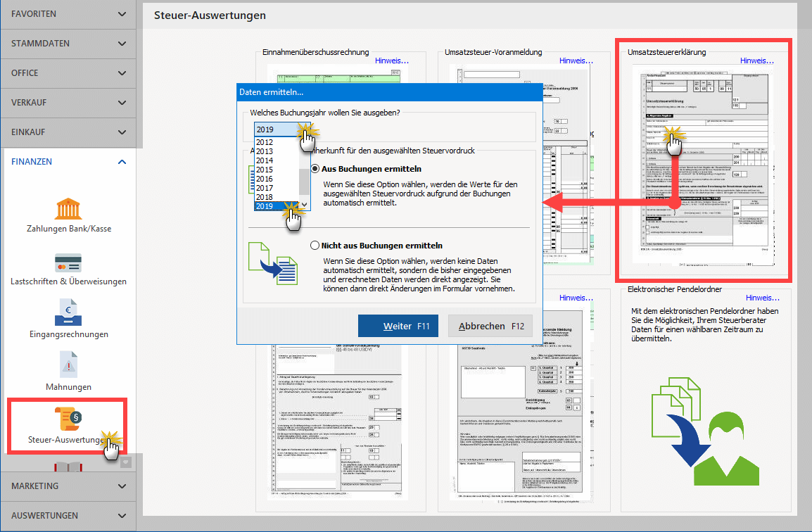
Task: Open Hinweis link for Umsatzsteuererklärung
Action: [x=756, y=61]
